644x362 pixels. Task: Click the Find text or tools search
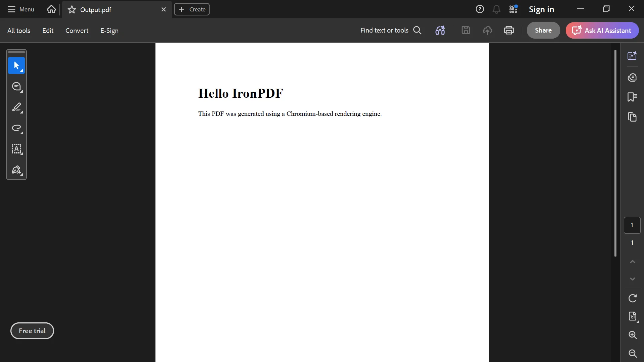point(391,30)
